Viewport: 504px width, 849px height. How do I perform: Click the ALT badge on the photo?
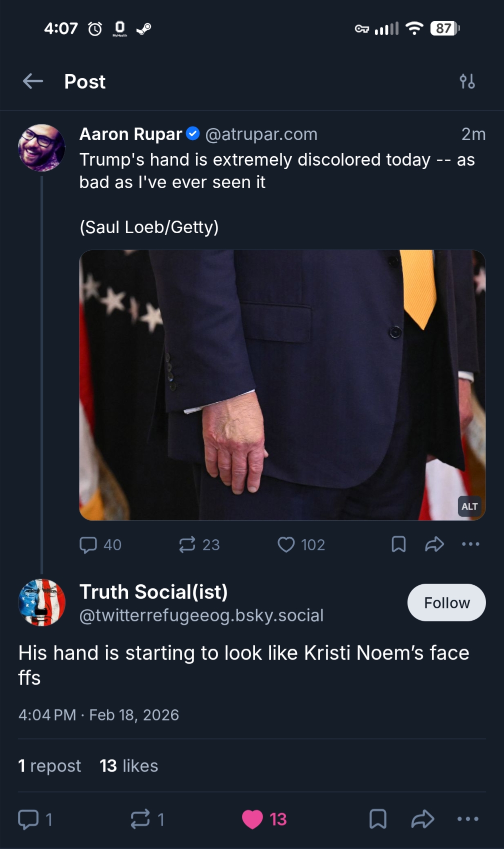click(469, 506)
